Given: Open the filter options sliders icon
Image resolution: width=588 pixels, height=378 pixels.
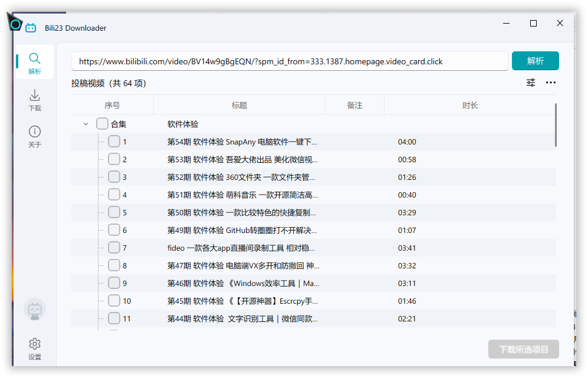Looking at the screenshot, I should 531,83.
